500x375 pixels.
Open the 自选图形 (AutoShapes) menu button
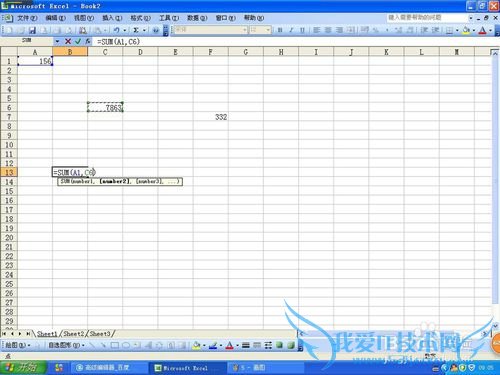66,345
